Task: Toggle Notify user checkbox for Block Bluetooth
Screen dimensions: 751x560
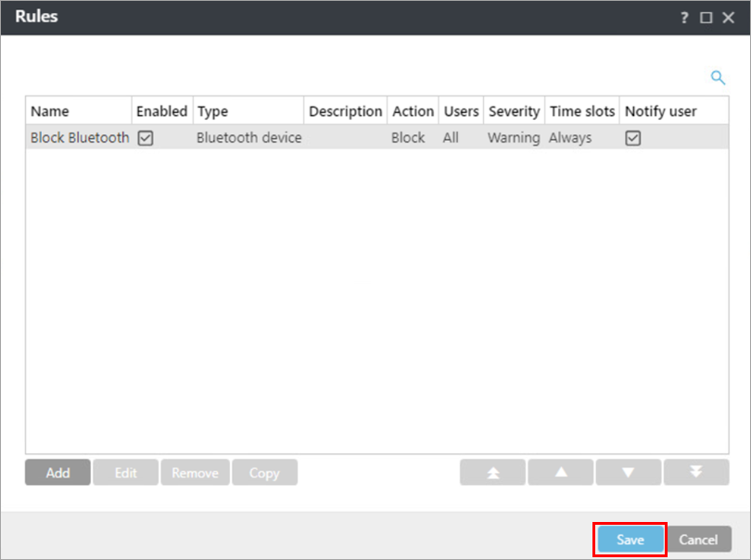Action: tap(633, 138)
